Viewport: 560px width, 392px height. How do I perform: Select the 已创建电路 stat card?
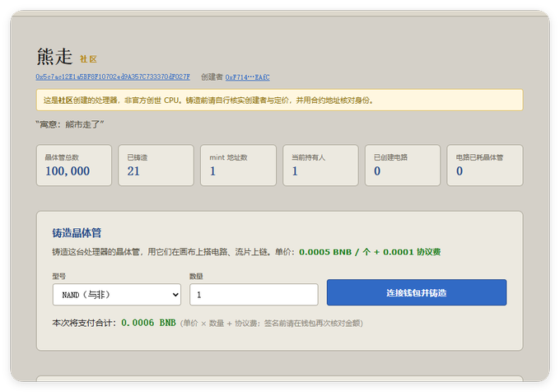coord(403,165)
